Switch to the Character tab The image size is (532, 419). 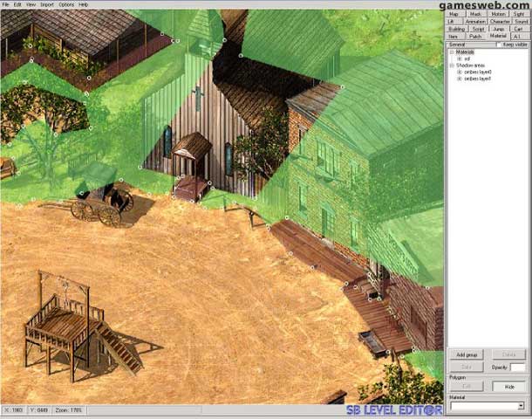500,21
